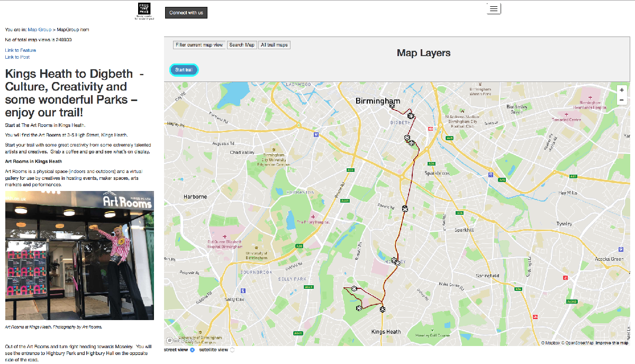Click the Mapbox logo on the map
635x364 pixels.
click(x=177, y=341)
